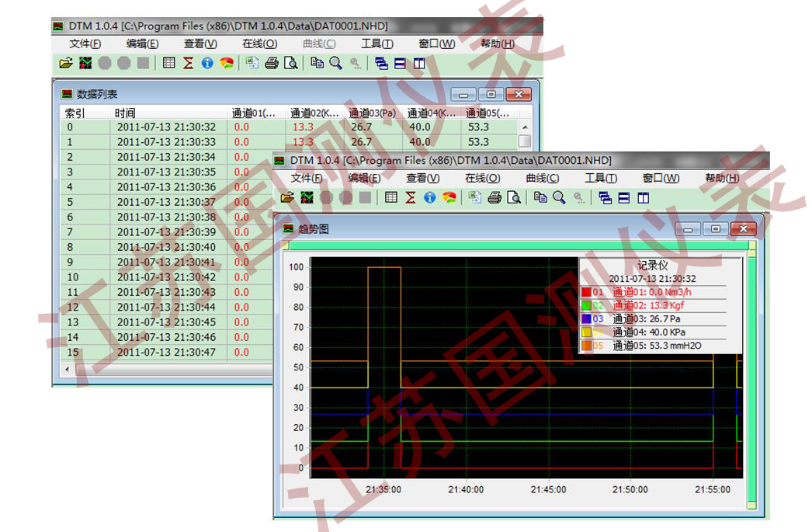Click the printer icon in the back window toolbar

(272, 63)
